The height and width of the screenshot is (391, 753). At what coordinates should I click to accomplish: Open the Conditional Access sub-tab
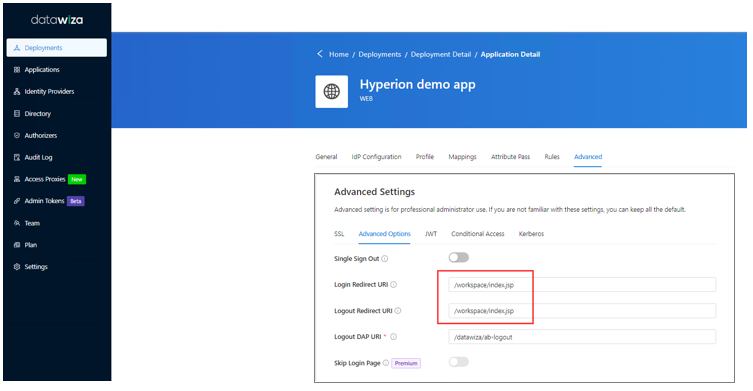point(478,234)
